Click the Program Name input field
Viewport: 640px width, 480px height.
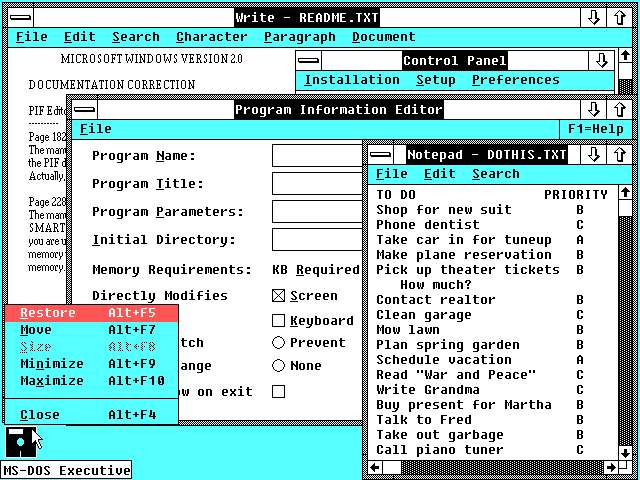[317, 155]
